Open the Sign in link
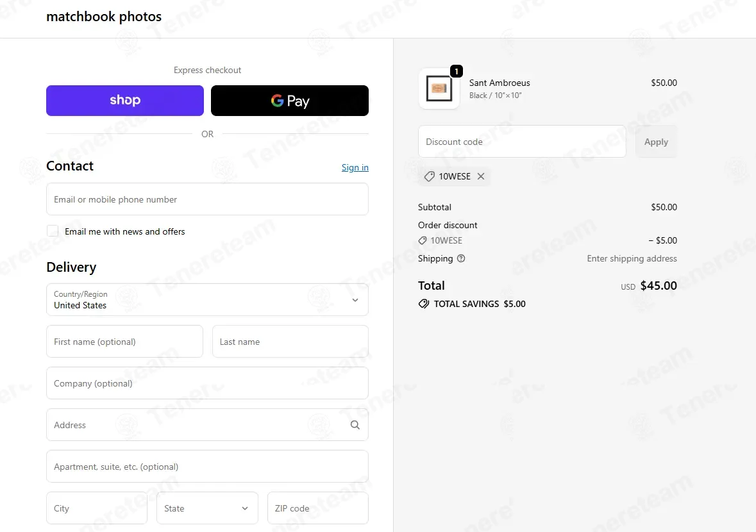This screenshot has height=532, width=756. pos(355,167)
